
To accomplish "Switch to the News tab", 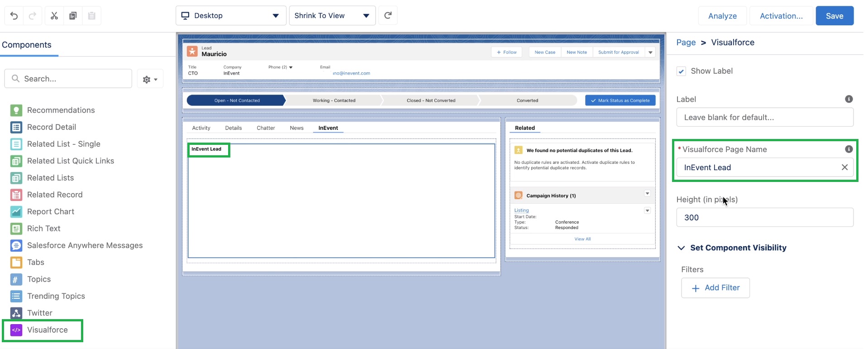I will [296, 128].
